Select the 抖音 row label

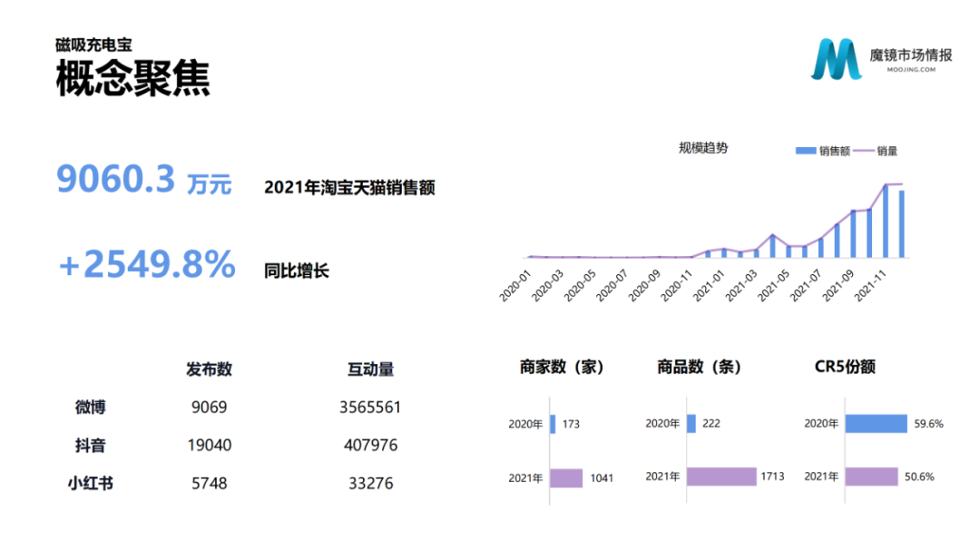[91, 446]
